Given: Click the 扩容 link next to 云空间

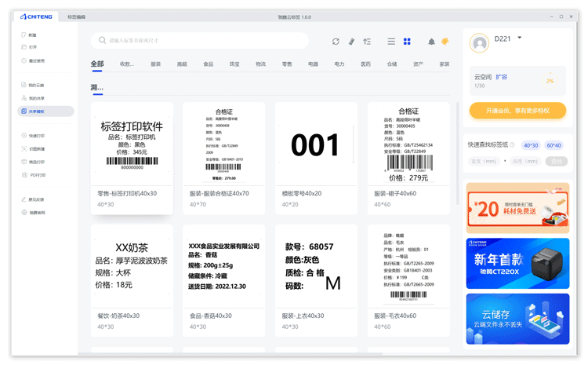Looking at the screenshot, I should (501, 77).
